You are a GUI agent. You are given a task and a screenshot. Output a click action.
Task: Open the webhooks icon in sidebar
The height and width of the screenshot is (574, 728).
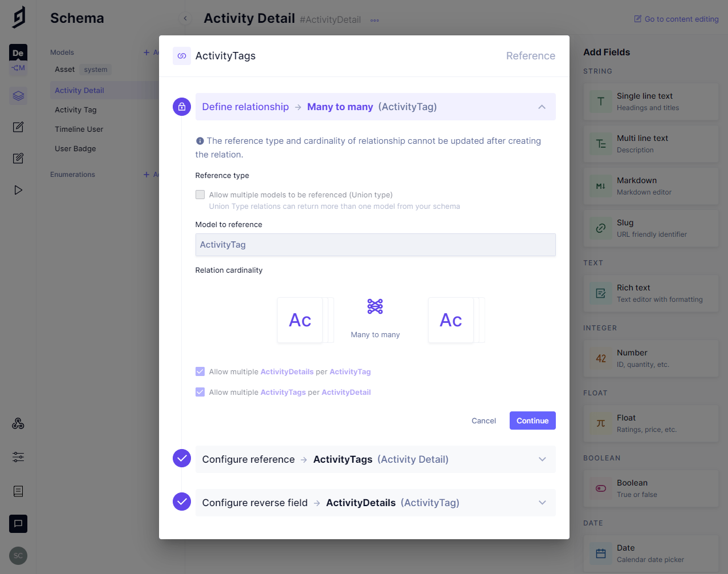pyautogui.click(x=18, y=423)
